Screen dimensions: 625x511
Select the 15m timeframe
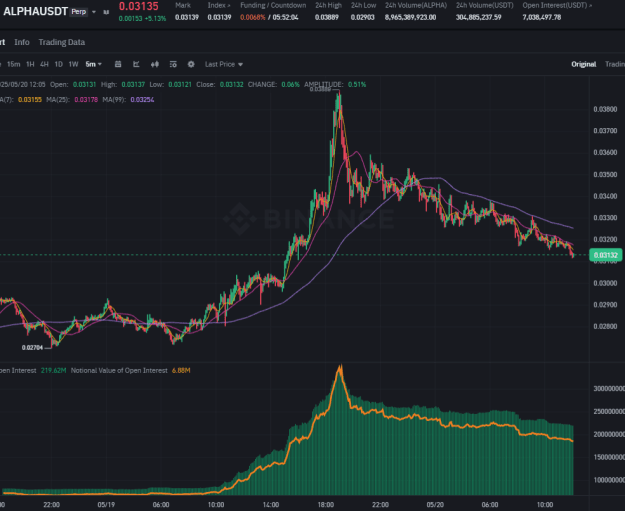click(14, 64)
